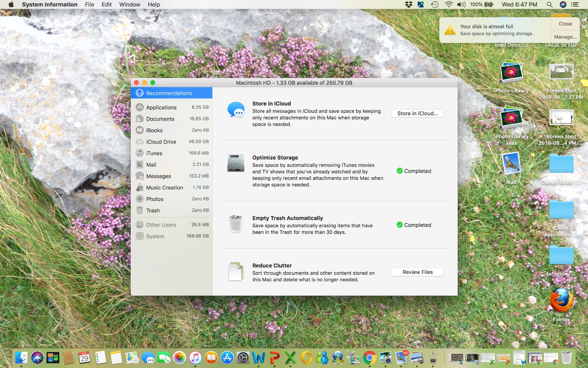Select Trash category in the sidebar
The image size is (588, 368).
coord(153,210)
